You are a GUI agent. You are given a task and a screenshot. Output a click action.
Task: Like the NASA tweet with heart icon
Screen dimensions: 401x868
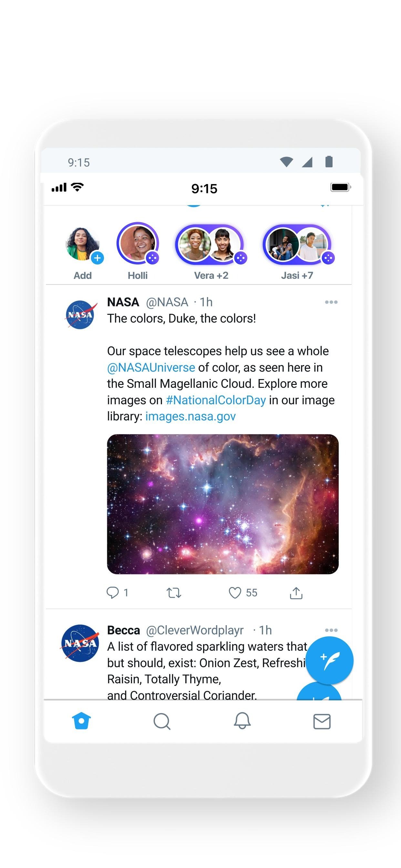pos(235,592)
